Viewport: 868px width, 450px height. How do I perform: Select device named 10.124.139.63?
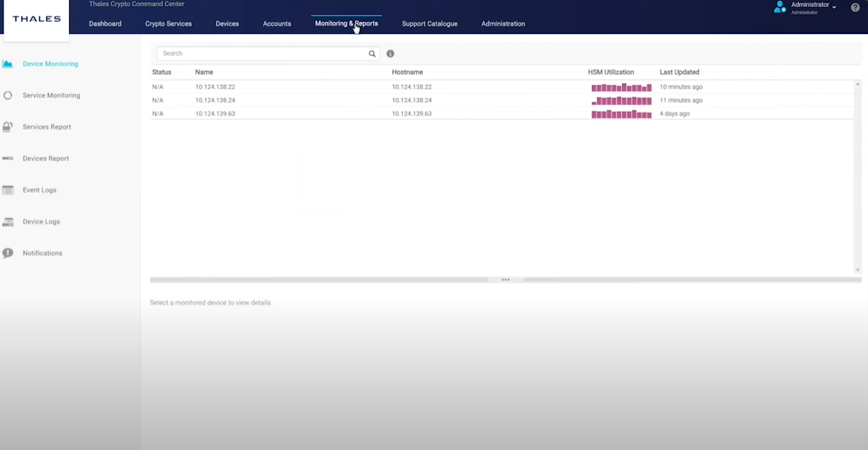point(215,114)
